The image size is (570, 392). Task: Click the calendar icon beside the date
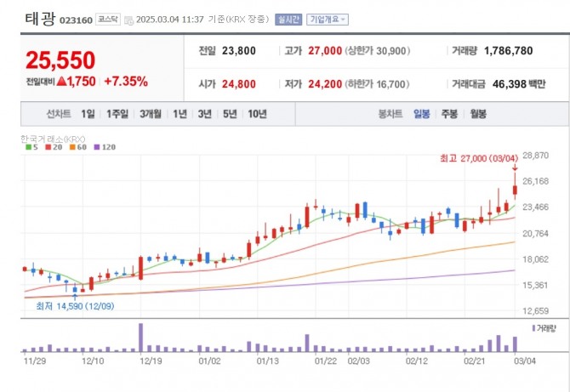128,20
